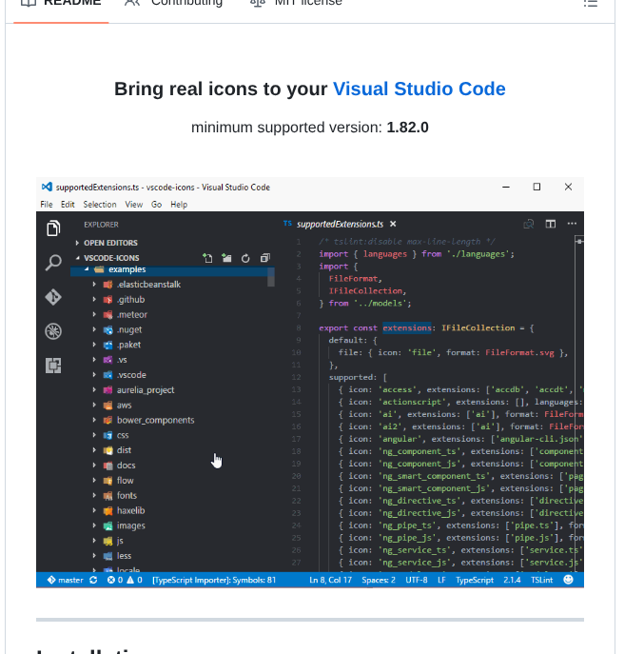Viewport: 644px width, 654px height.
Task: Click the sync icon next to master
Action: 93,580
